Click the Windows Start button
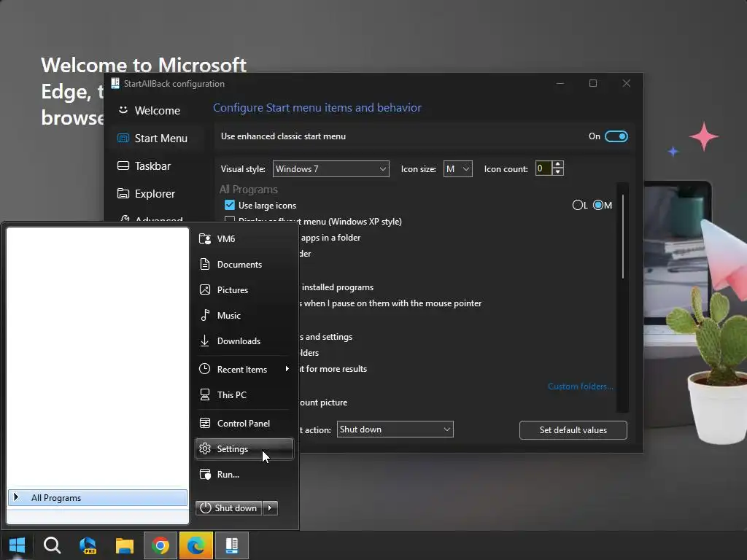Screen dimensions: 747x560 tap(18, 545)
